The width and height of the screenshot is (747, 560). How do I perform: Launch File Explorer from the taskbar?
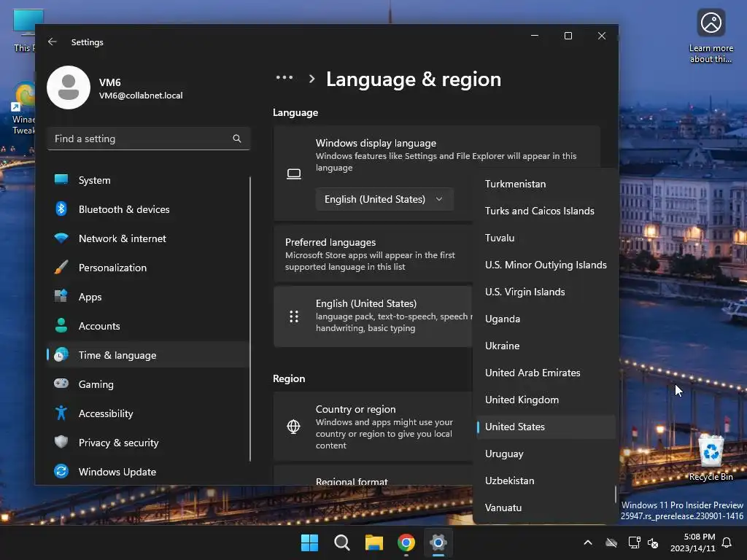(x=374, y=542)
